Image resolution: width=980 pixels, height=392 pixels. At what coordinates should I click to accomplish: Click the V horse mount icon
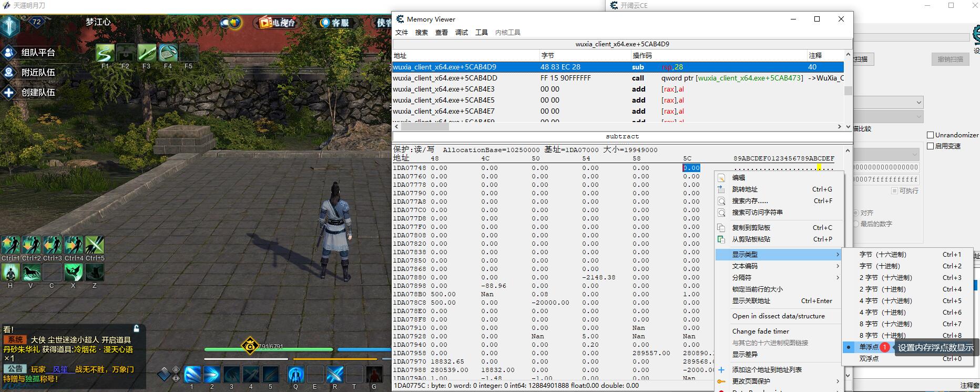[x=31, y=273]
